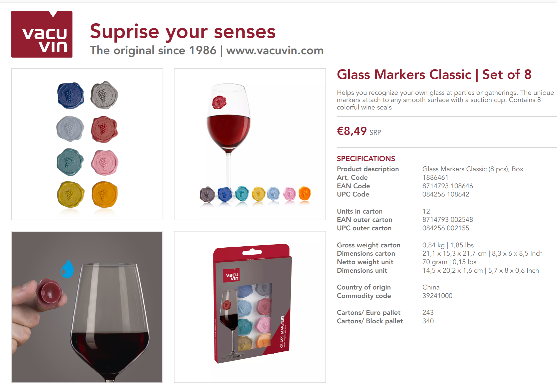Image resolution: width=557 pixels, height=392 pixels.
Task: Select the navy blue seal in the eight-marker grid
Action: (x=70, y=96)
